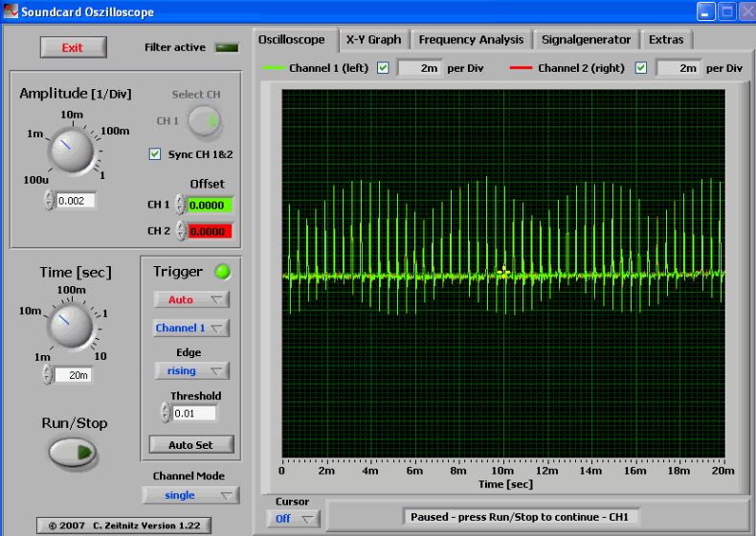Click the Threshold stepper arrows
756x536 pixels.
pos(166,413)
